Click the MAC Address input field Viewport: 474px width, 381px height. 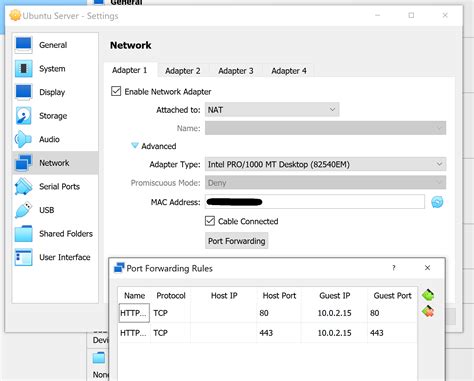click(315, 202)
